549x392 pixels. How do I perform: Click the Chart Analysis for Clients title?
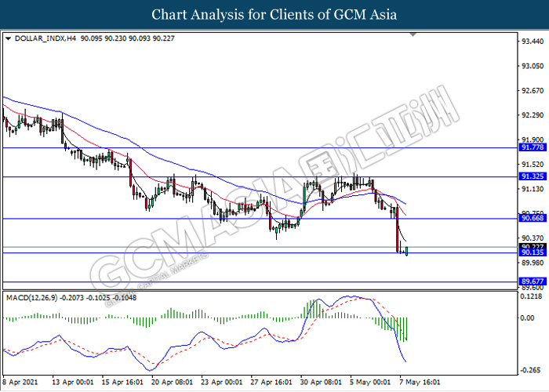274,14
